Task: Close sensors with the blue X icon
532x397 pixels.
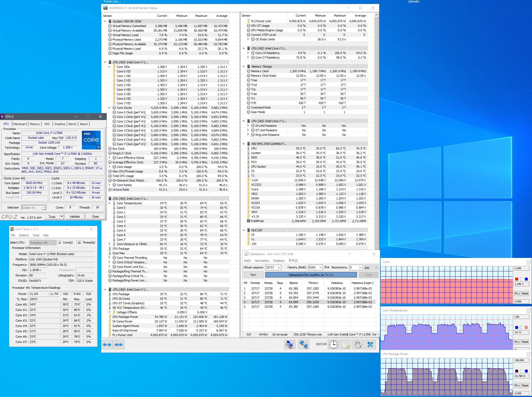Action: point(370,345)
